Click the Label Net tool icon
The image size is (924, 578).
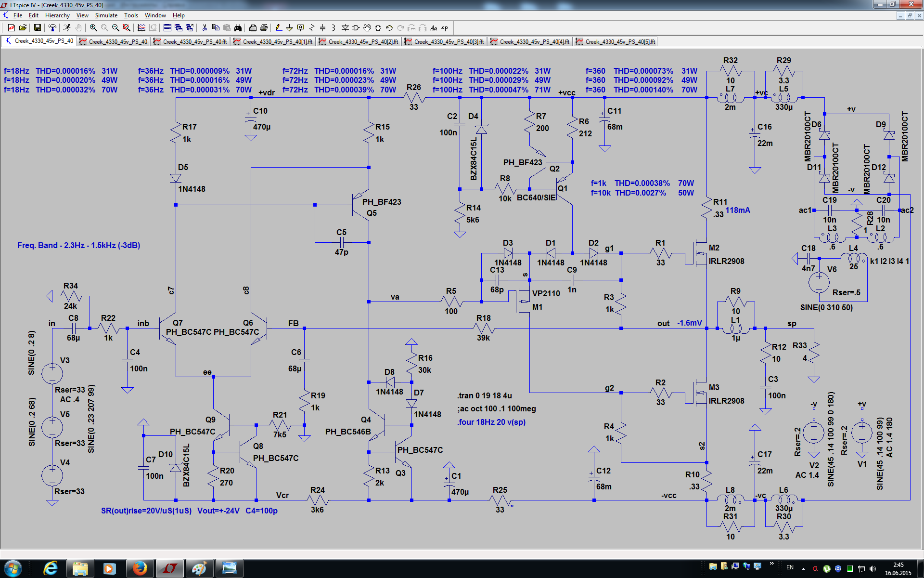point(301,28)
